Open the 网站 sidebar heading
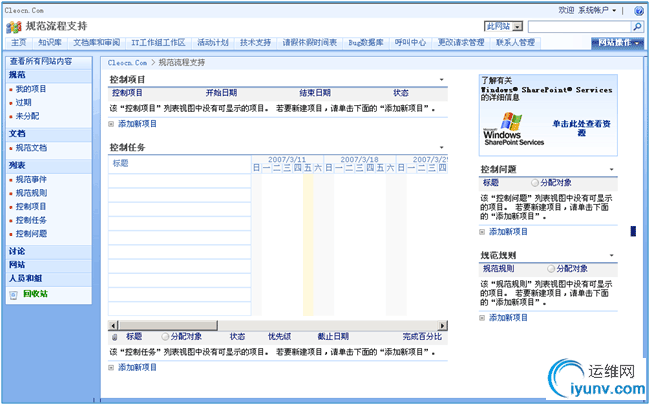Viewport: 651px width, 405px height. pos(17,265)
